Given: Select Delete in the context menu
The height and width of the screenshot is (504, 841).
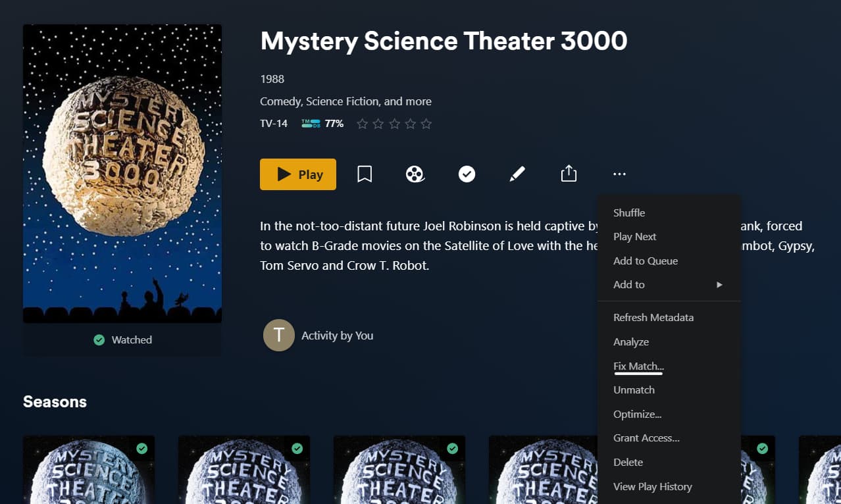Looking at the screenshot, I should [669, 462].
